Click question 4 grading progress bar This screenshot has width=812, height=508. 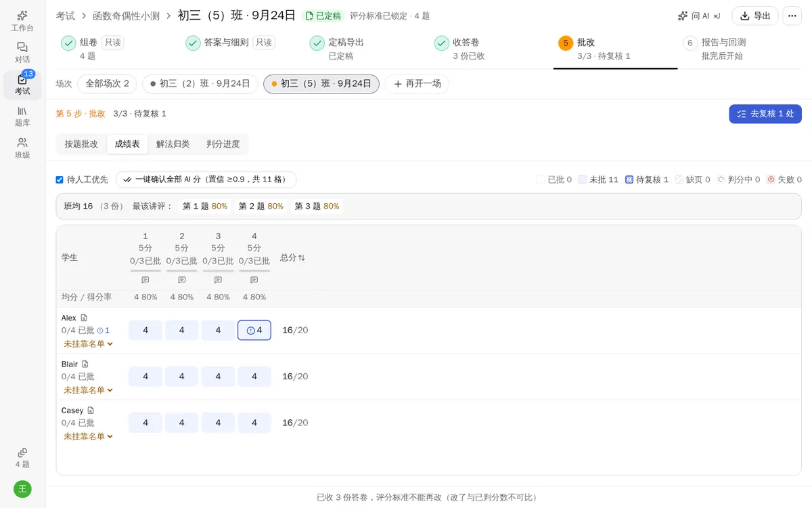(x=254, y=271)
